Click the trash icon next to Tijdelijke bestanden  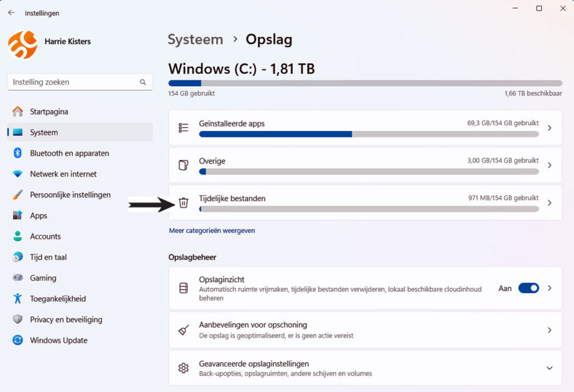click(183, 202)
